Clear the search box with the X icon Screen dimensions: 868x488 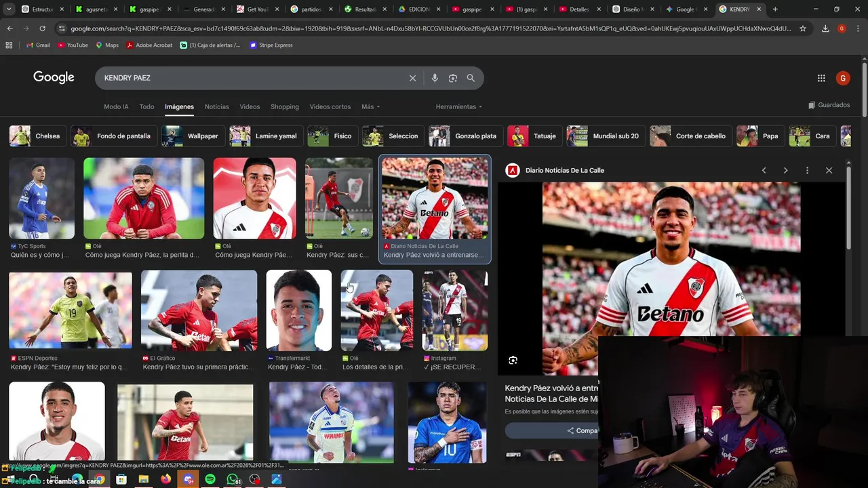[412, 78]
